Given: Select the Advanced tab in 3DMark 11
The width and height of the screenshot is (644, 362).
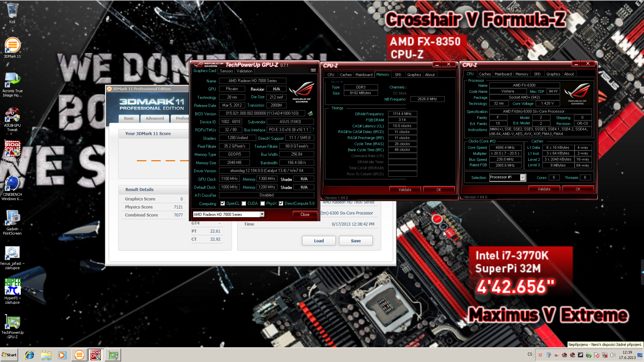Looking at the screenshot, I should tap(154, 118).
